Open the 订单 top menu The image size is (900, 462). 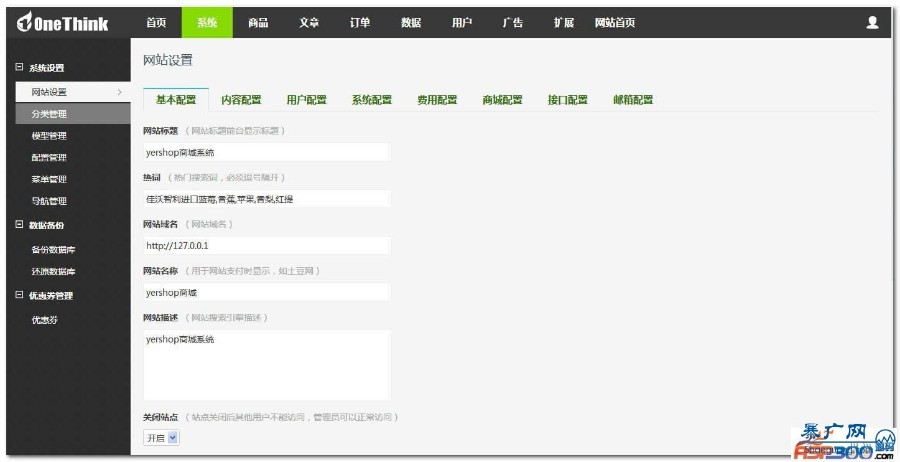click(x=360, y=23)
